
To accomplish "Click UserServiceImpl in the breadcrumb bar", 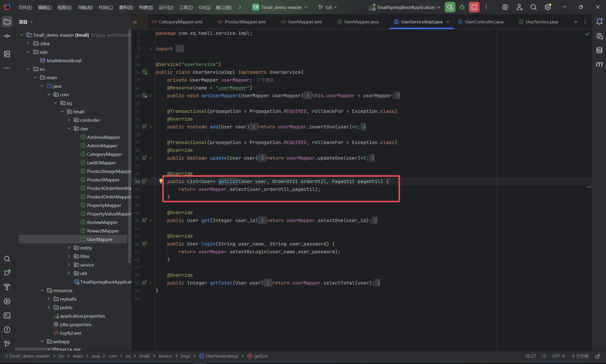I will [x=221, y=356].
